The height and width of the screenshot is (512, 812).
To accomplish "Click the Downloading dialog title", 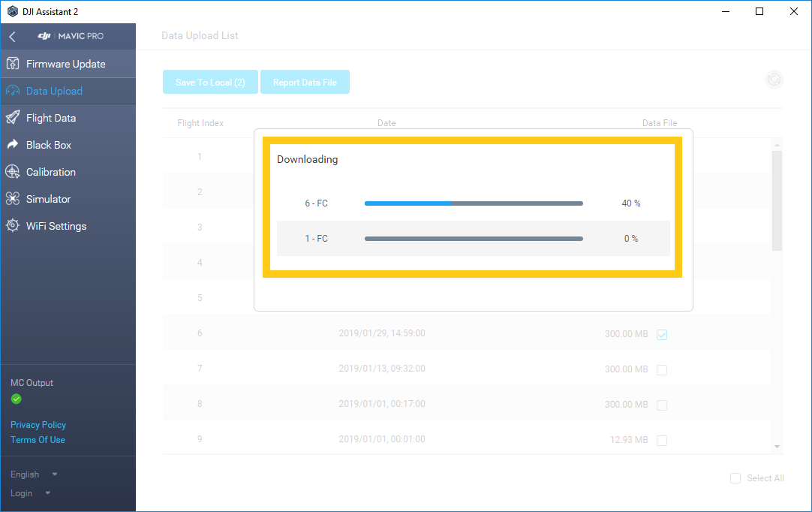I will tap(308, 159).
